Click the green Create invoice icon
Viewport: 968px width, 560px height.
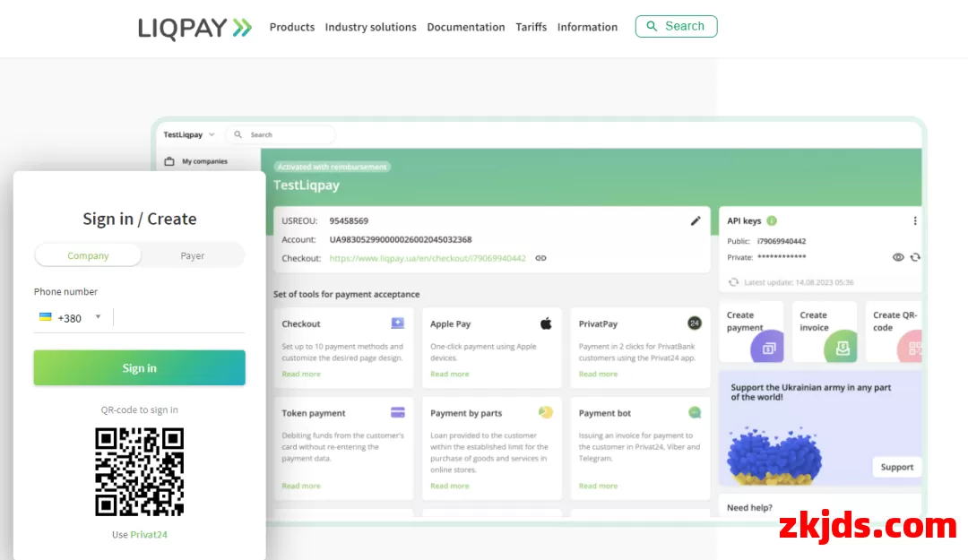click(x=841, y=347)
